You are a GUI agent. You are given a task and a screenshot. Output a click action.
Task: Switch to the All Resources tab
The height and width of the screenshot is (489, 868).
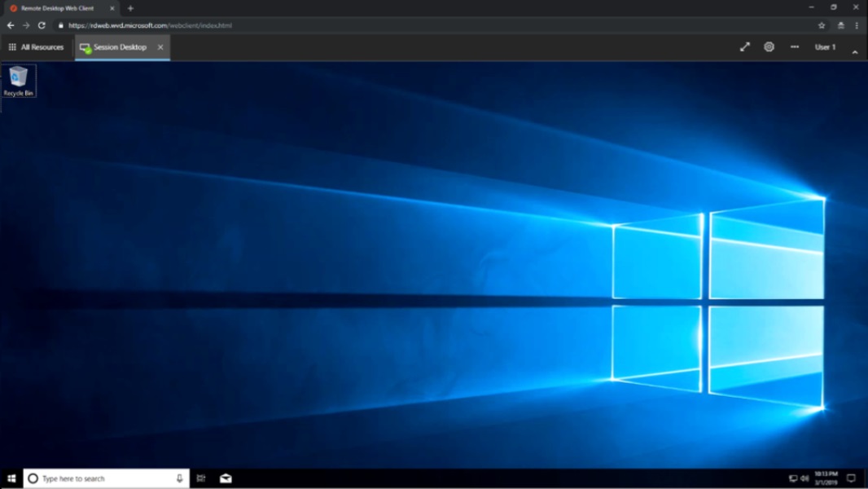36,47
